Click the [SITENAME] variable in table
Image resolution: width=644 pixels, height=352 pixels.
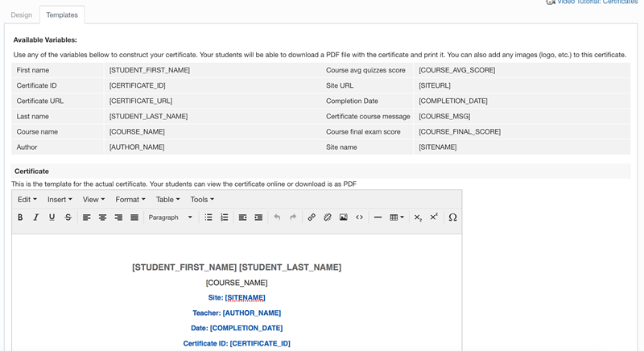click(437, 147)
